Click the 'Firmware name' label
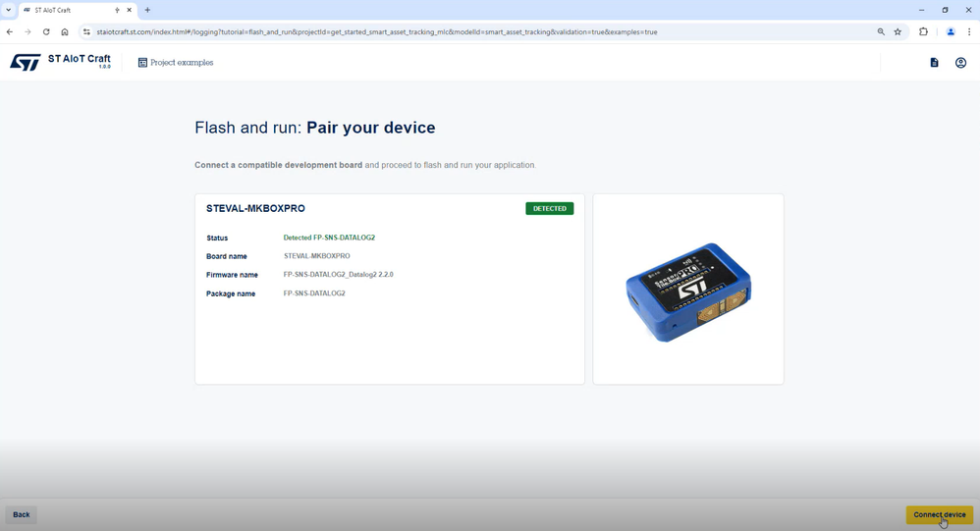 pos(232,275)
